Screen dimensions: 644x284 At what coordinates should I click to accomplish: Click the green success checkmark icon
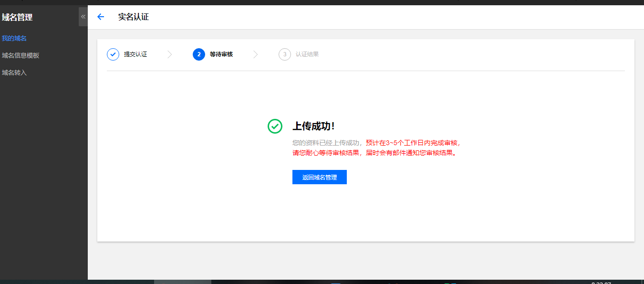point(275,126)
